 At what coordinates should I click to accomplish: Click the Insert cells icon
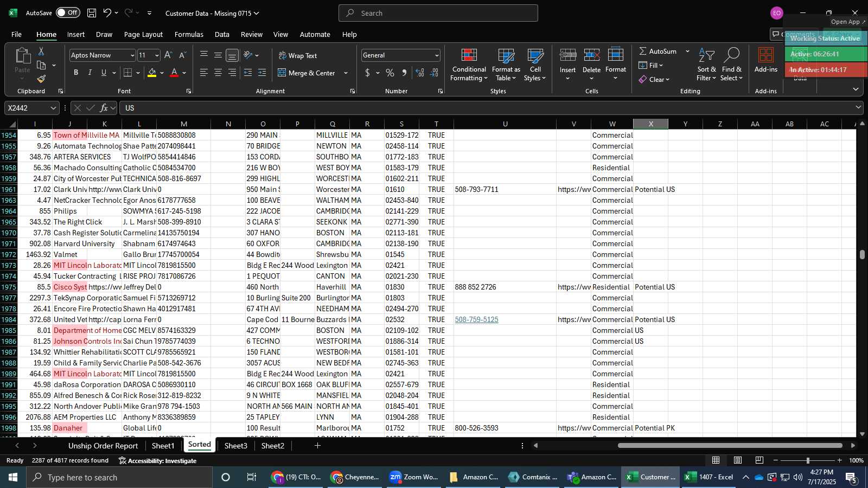[x=568, y=55]
